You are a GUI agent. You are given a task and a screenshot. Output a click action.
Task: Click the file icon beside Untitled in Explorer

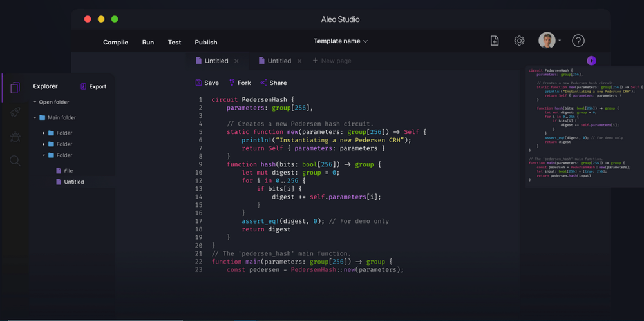coord(59,182)
